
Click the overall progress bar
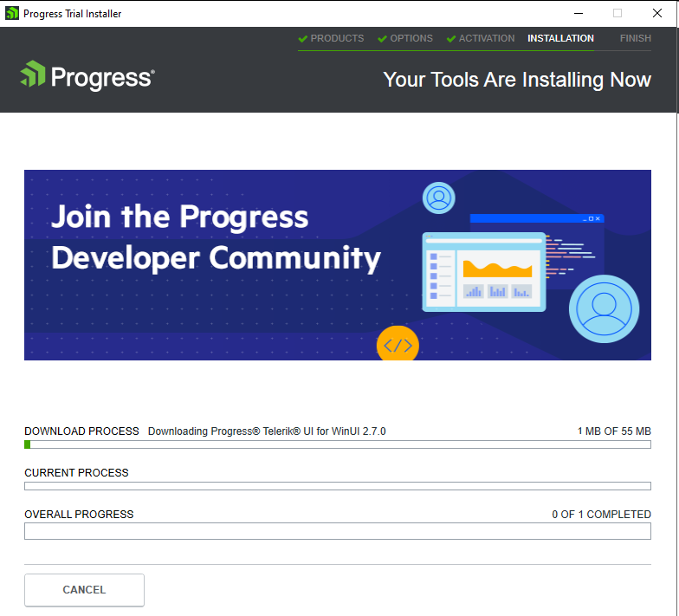[x=338, y=531]
